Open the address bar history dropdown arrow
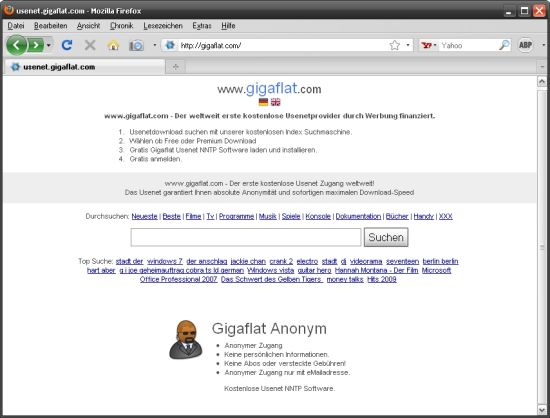This screenshot has height=418, width=550. point(408,45)
